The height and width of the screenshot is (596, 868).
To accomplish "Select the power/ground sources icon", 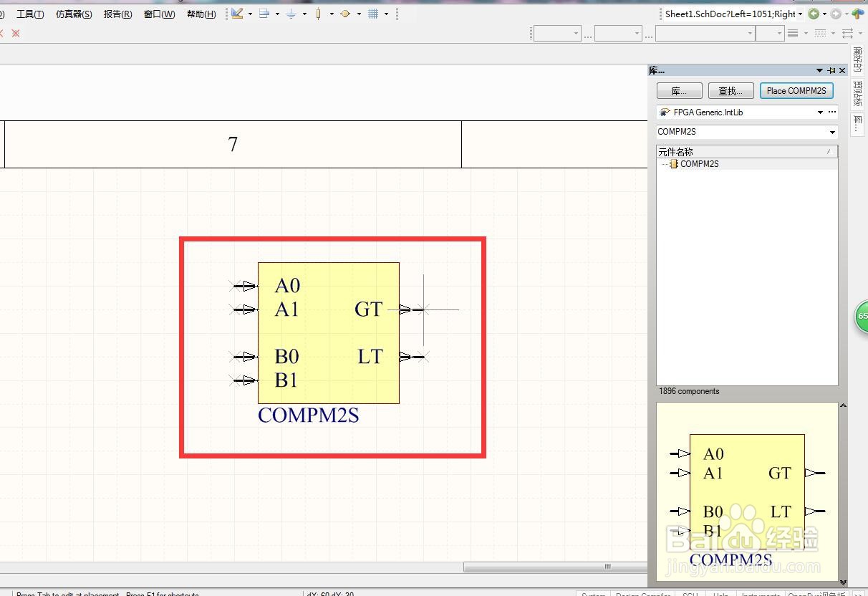I will click(x=291, y=14).
